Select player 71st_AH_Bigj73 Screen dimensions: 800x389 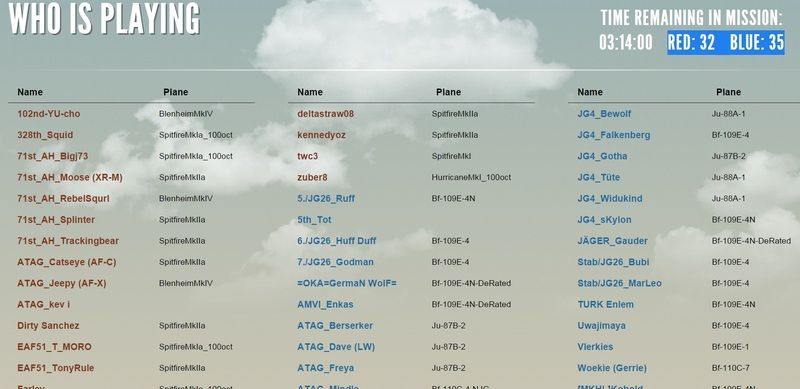point(53,156)
